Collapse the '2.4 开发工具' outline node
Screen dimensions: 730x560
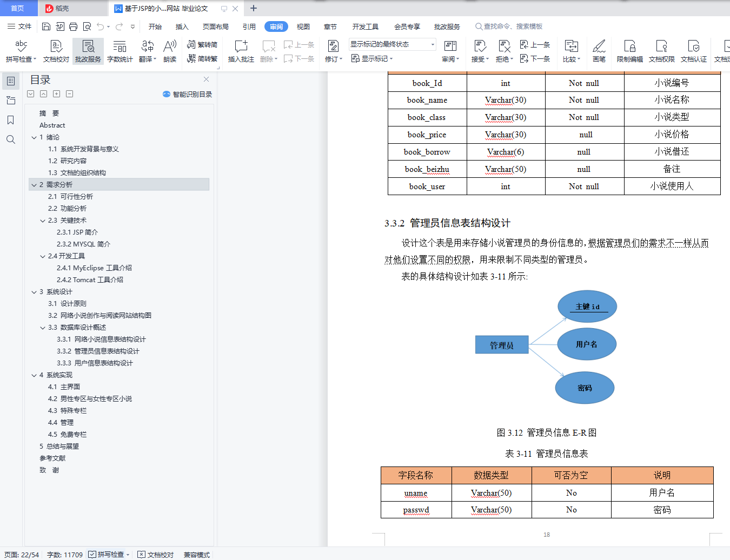coord(43,256)
